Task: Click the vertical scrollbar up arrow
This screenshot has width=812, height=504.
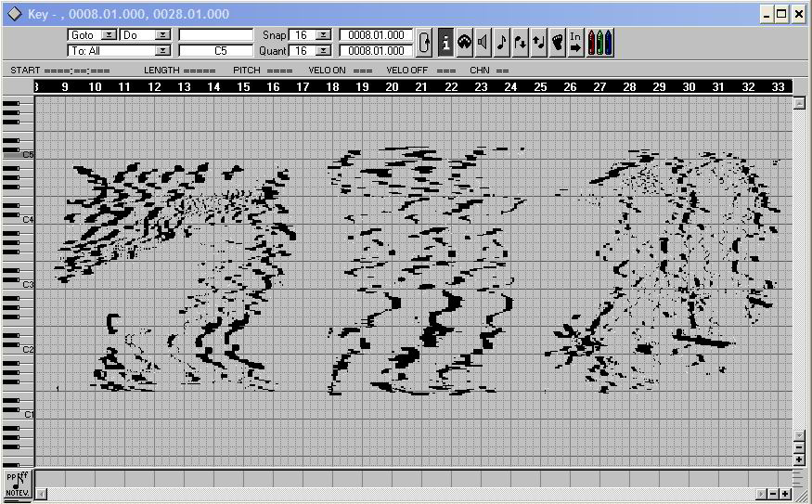Action: pos(799,102)
